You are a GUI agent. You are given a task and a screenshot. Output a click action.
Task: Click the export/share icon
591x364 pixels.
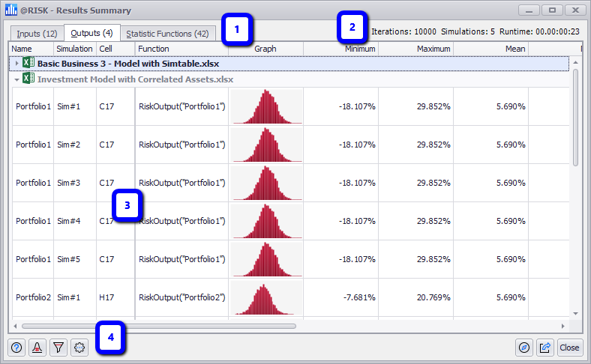[x=545, y=348]
